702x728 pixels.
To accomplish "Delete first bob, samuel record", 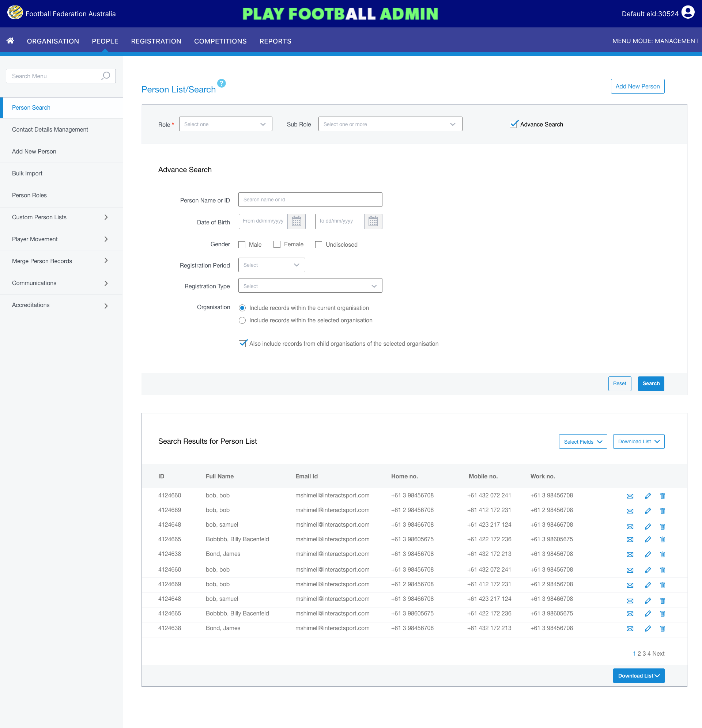I will 662,526.
